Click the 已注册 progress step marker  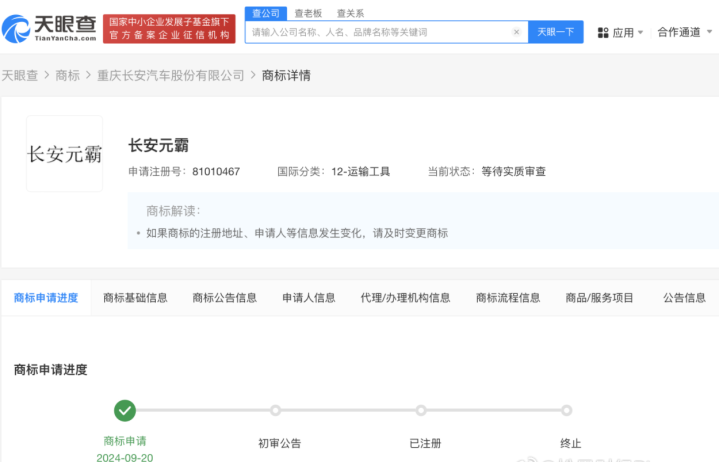(421, 410)
